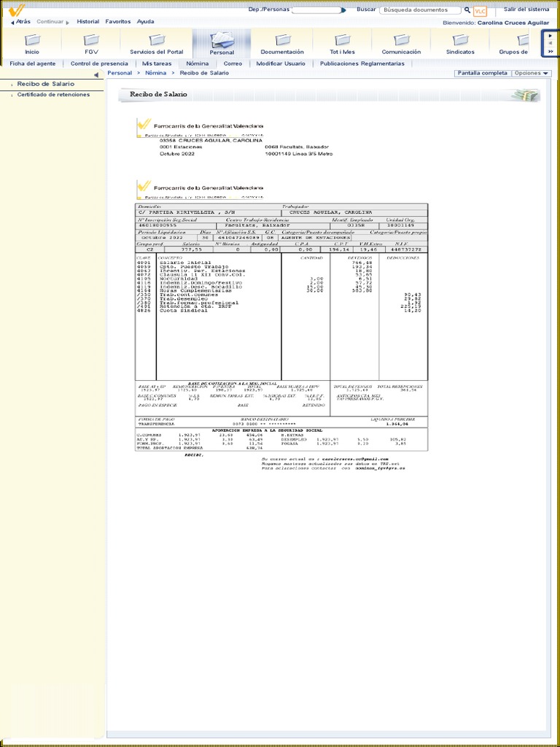
Task: Click the Personal breadcrumb link
Action: [120, 73]
